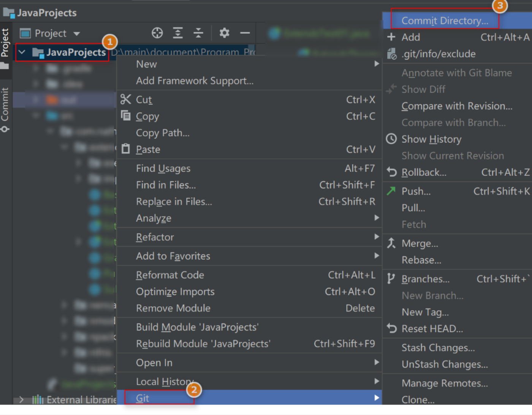Image resolution: width=532 pixels, height=415 pixels.
Task: Click the Expand All icon in Project toolbar
Action: (x=177, y=33)
